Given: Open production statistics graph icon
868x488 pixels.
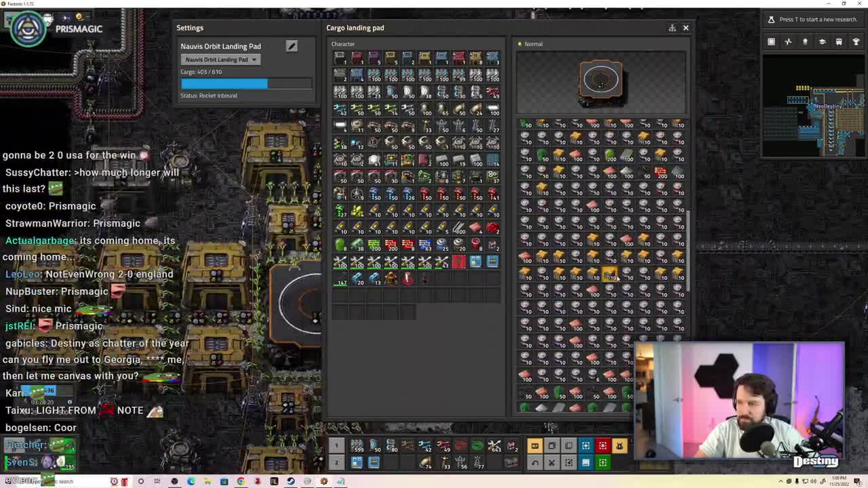Looking at the screenshot, I should 788,42.
